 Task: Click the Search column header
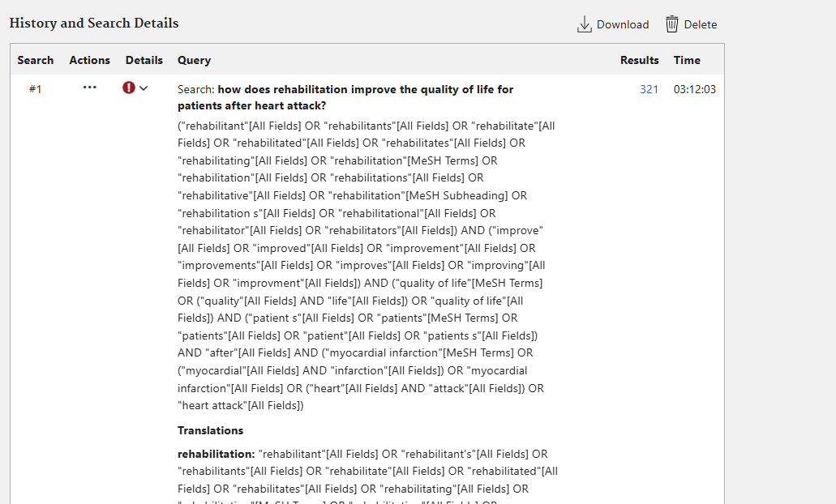pyautogui.click(x=36, y=60)
